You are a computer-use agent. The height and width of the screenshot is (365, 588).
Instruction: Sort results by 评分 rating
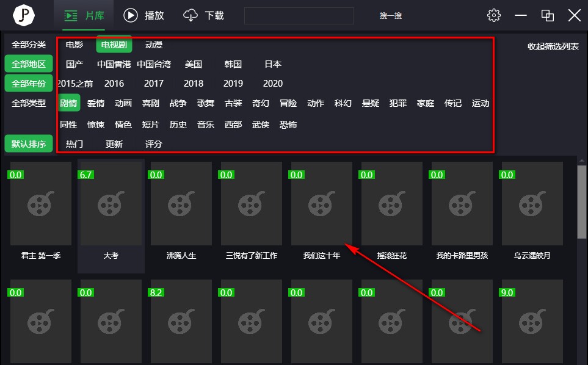[x=153, y=143]
